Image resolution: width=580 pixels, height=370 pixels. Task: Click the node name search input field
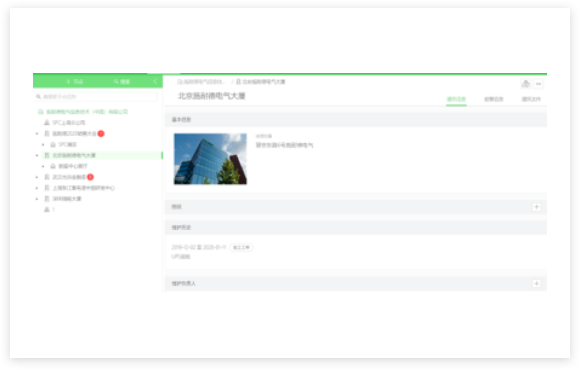click(95, 97)
